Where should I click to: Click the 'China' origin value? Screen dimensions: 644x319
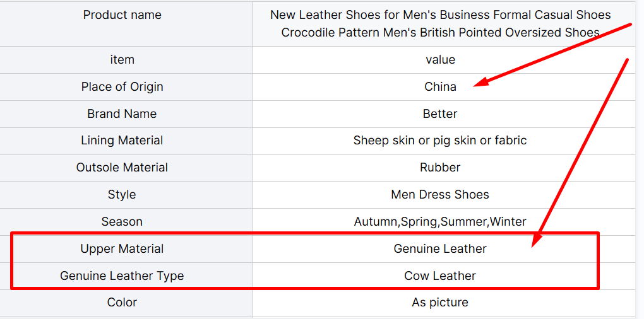tap(440, 87)
